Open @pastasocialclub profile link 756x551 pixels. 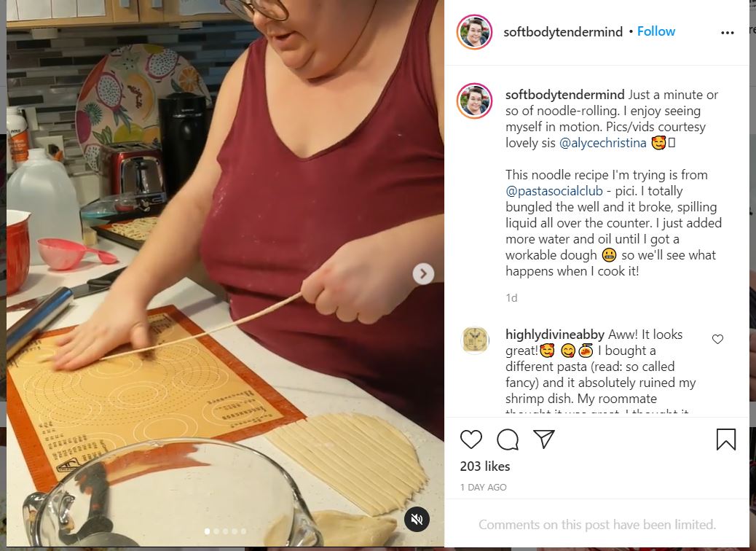554,191
